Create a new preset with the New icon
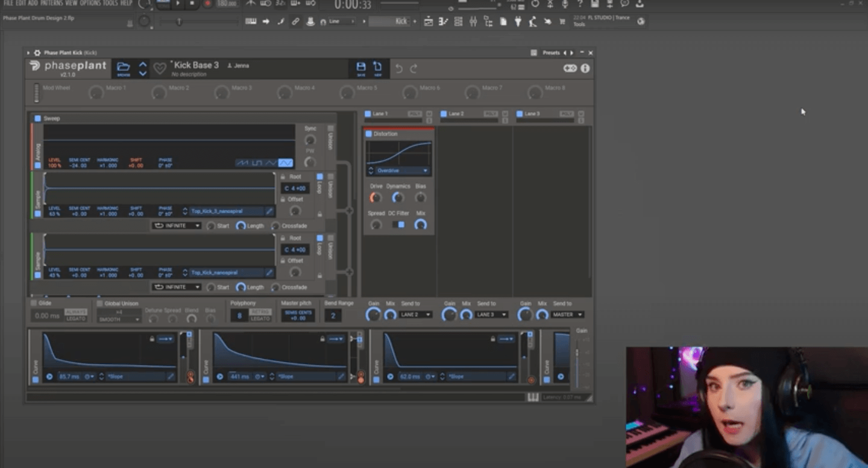 tap(378, 68)
